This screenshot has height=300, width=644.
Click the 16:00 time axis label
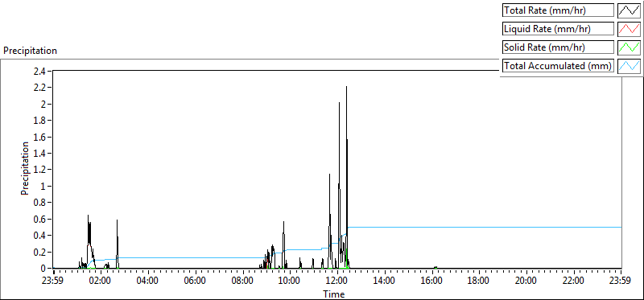click(x=431, y=282)
